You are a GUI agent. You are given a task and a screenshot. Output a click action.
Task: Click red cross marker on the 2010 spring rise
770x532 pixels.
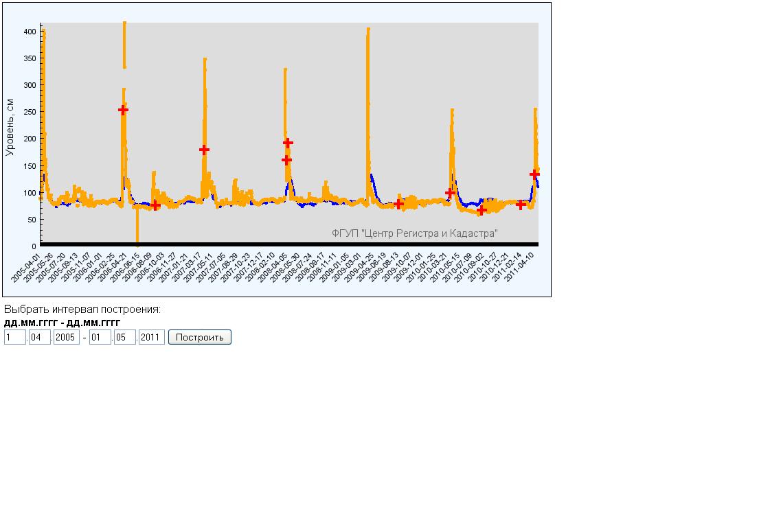[451, 193]
